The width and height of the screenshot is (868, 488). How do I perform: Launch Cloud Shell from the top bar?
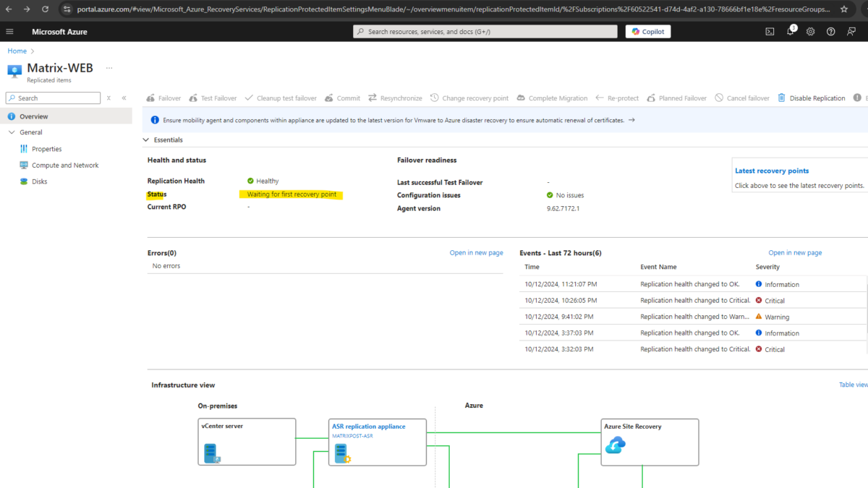click(x=770, y=31)
